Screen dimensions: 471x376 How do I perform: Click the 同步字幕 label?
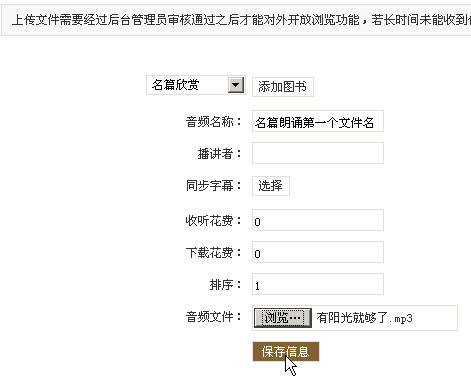pos(213,186)
